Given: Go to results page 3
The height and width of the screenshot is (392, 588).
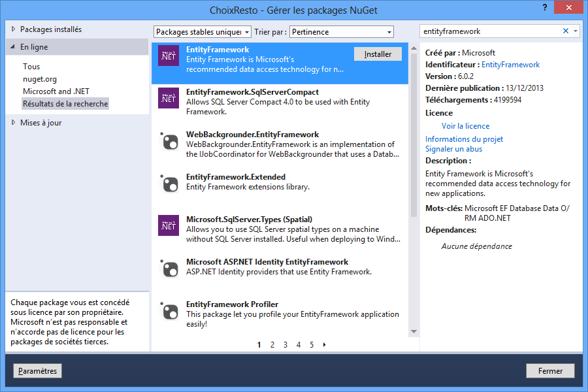Looking at the screenshot, I should (286, 344).
